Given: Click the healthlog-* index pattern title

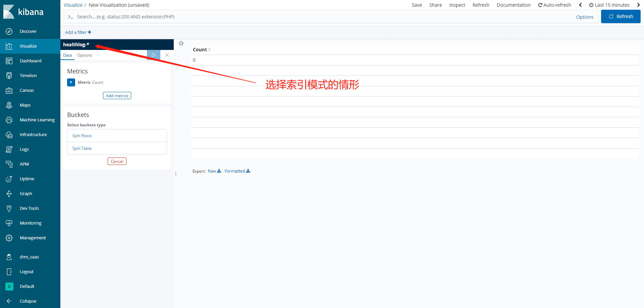Looking at the screenshot, I should click(76, 45).
